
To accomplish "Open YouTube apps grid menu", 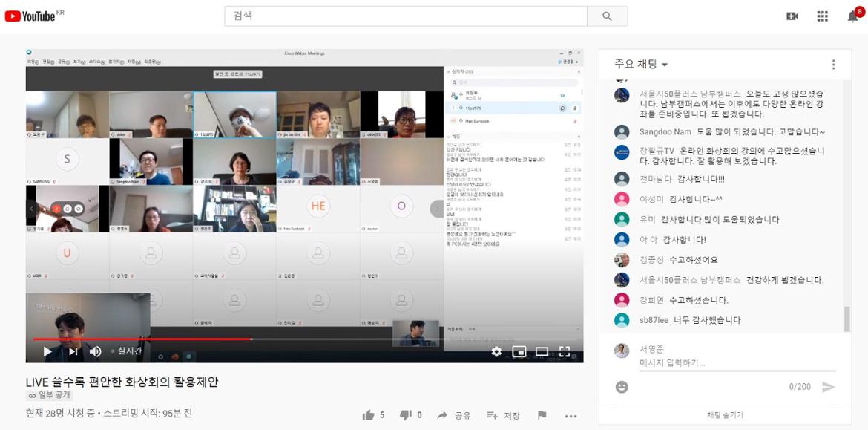I will (823, 16).
